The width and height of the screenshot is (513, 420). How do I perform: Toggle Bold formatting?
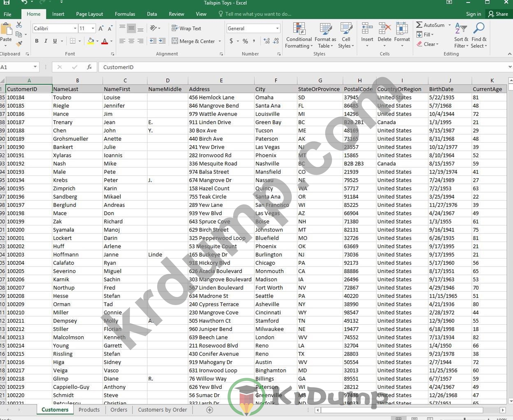tap(37, 41)
